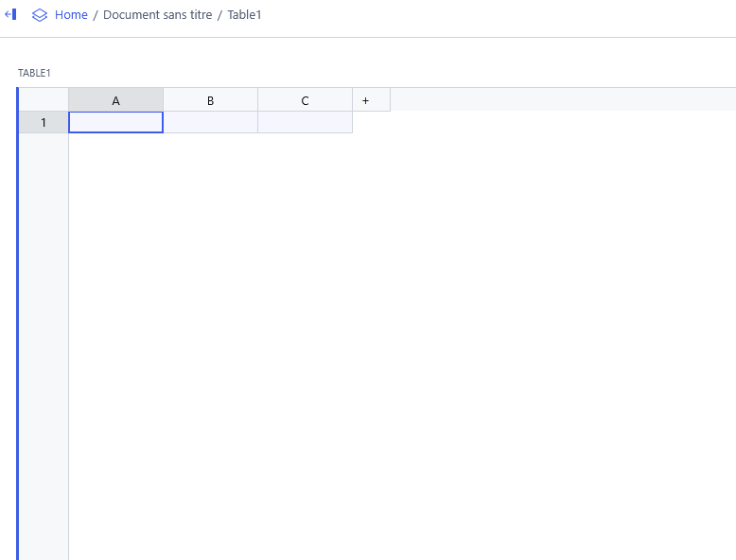Select the column C header
Viewport: 736px width, 560px height.
tap(305, 100)
